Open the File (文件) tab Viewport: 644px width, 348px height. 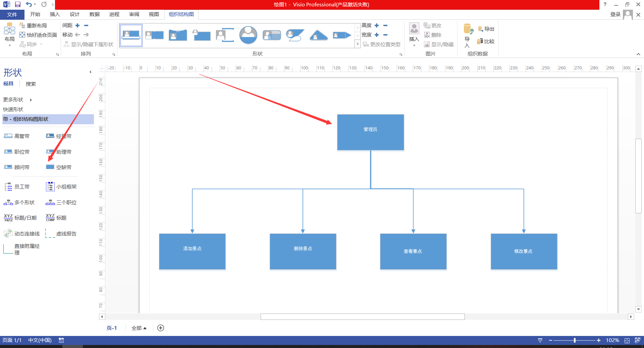tap(12, 14)
